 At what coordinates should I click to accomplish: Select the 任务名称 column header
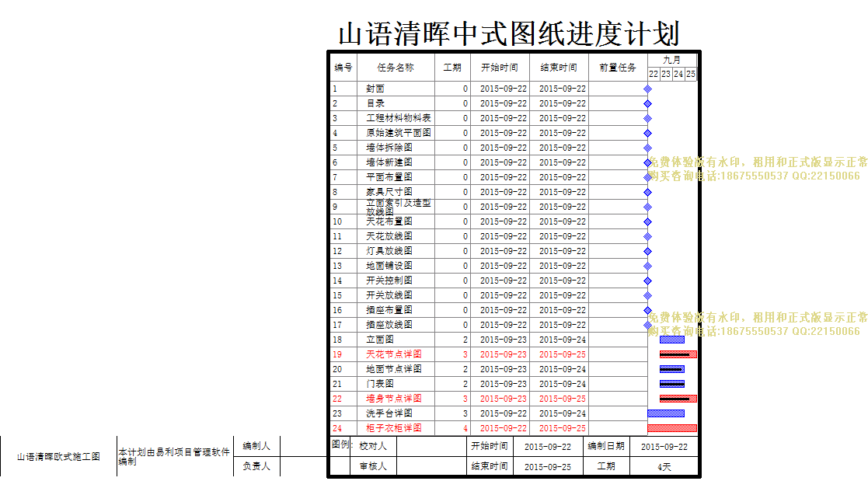click(x=396, y=68)
